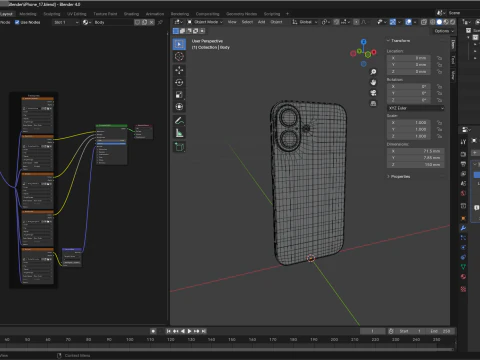
Task: Open the viewport View menu
Action: click(232, 22)
